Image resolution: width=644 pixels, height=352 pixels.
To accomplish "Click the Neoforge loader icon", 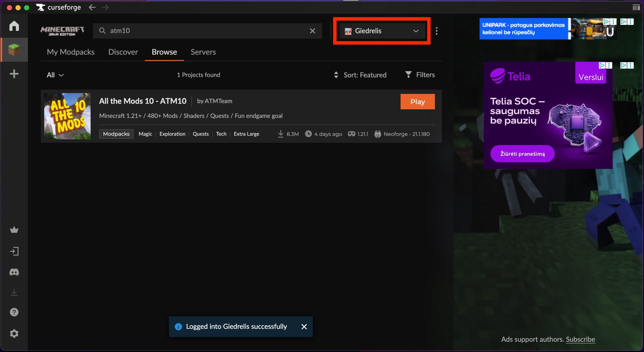I will pyautogui.click(x=378, y=134).
